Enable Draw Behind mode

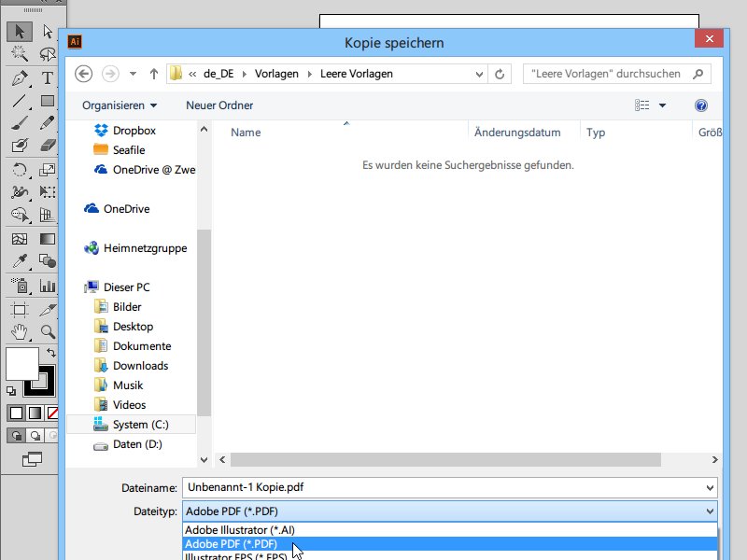click(x=35, y=435)
